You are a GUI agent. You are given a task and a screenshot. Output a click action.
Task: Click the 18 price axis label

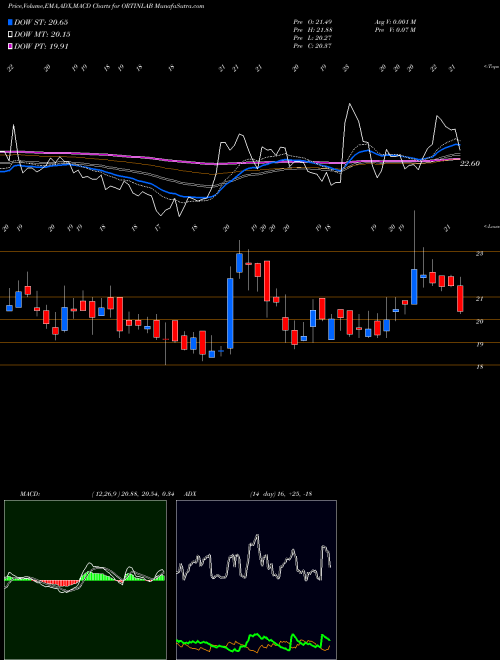coord(479,367)
